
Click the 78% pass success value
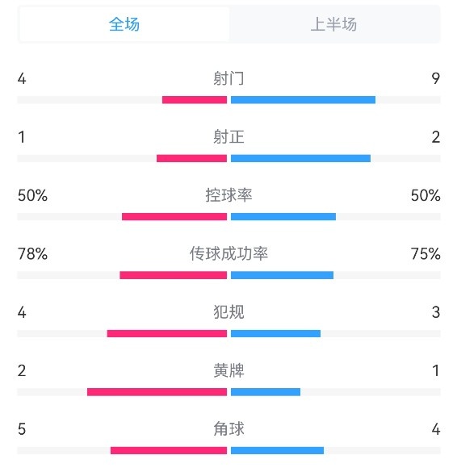(x=32, y=254)
